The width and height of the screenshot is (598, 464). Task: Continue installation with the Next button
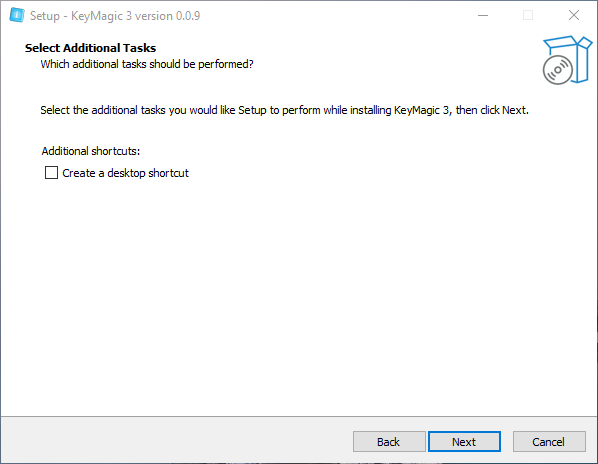click(x=464, y=442)
